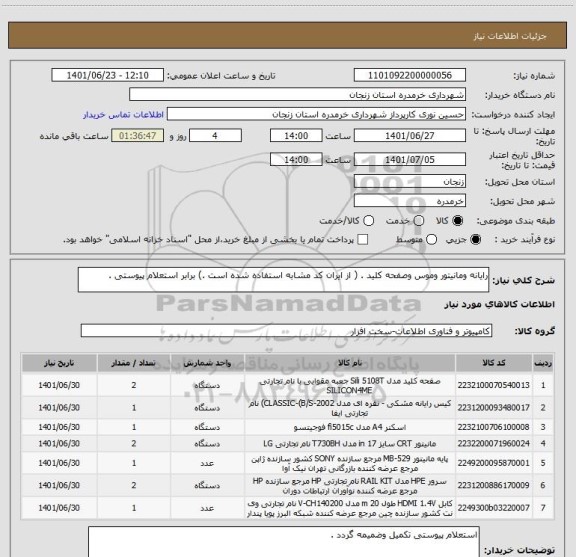Click the buyer notes text area
The width and height of the screenshot is (576, 557).
(284, 542)
